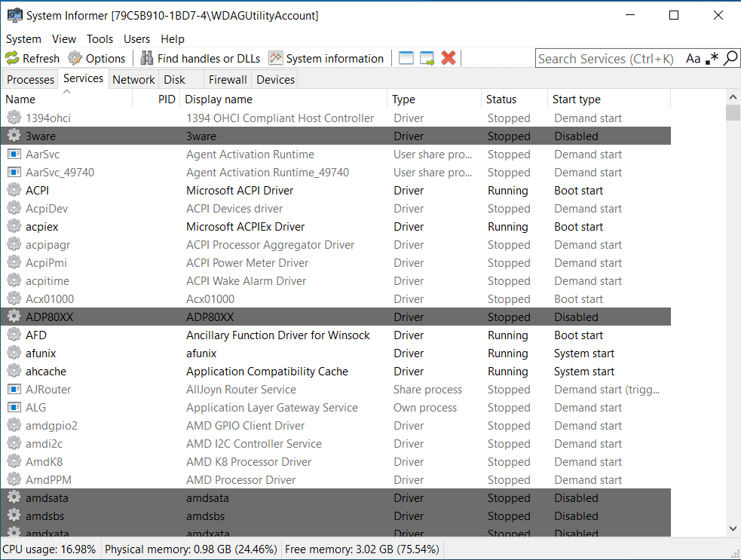Image resolution: width=741 pixels, height=560 pixels.
Task: Sort services by Status column header
Action: (x=501, y=99)
